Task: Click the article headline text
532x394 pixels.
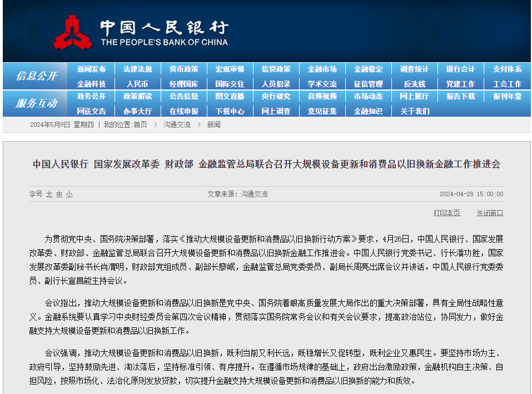Action: tap(266, 164)
